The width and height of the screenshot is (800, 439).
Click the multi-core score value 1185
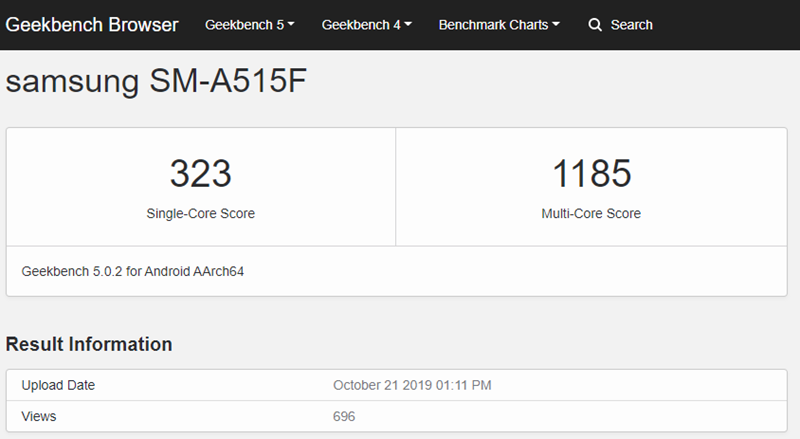[x=591, y=173]
